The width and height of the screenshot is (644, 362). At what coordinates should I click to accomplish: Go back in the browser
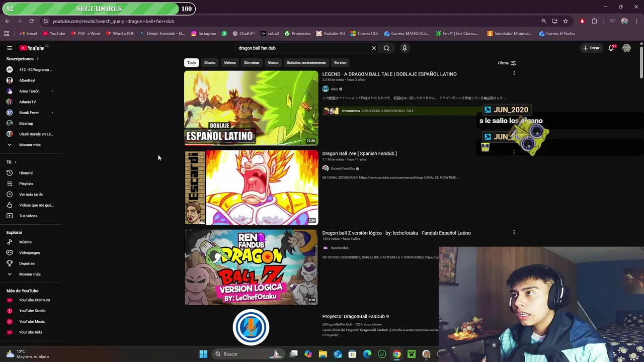click(x=7, y=21)
